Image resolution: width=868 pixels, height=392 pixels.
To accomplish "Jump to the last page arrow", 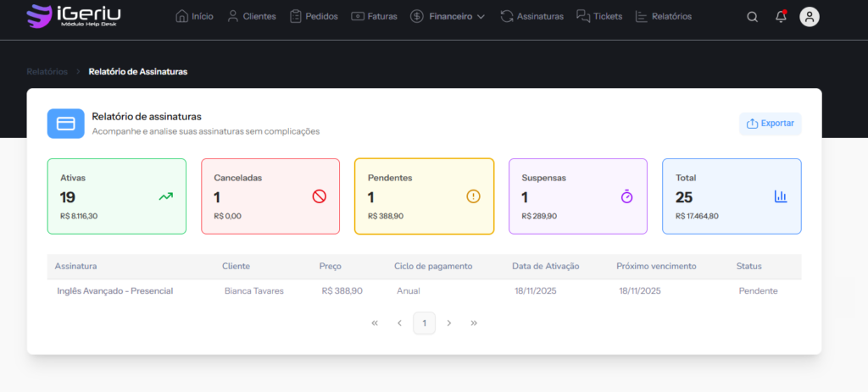I will click(474, 323).
